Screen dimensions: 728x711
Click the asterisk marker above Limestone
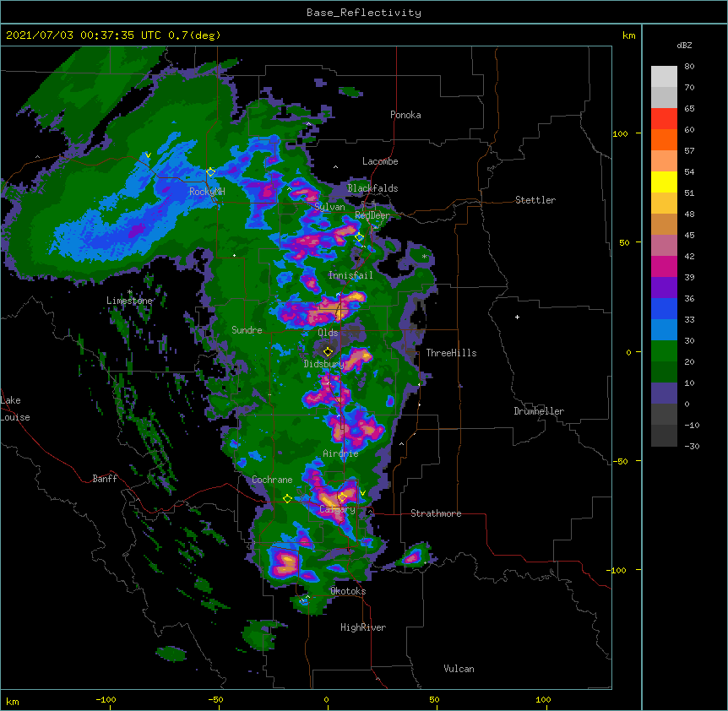pyautogui.click(x=129, y=292)
